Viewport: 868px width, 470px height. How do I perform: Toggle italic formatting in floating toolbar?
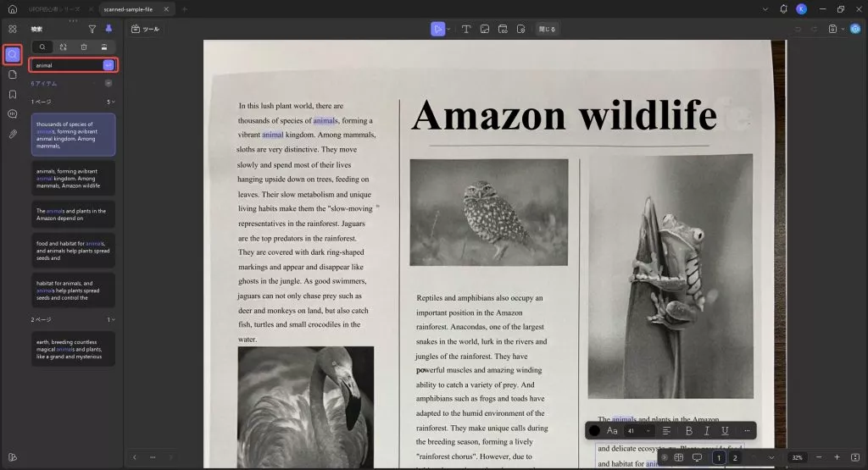tap(707, 431)
